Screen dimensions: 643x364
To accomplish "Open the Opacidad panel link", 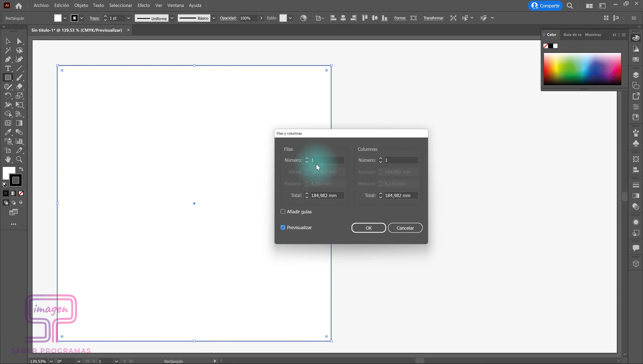I will 228,18.
